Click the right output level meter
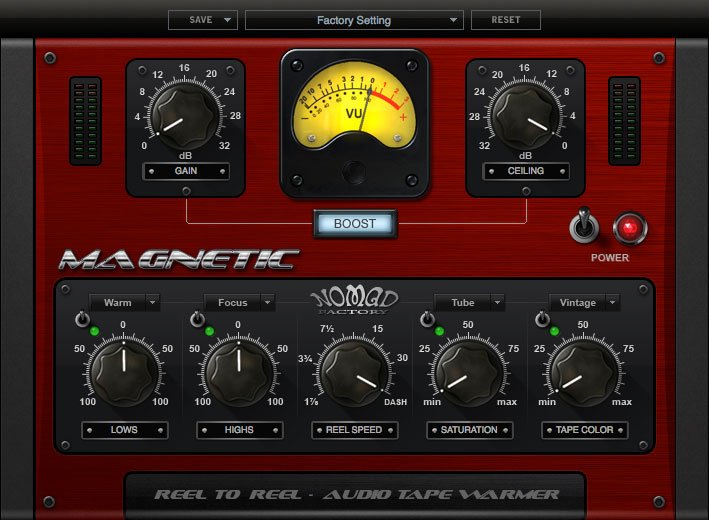The height and width of the screenshot is (520, 709). (x=624, y=121)
